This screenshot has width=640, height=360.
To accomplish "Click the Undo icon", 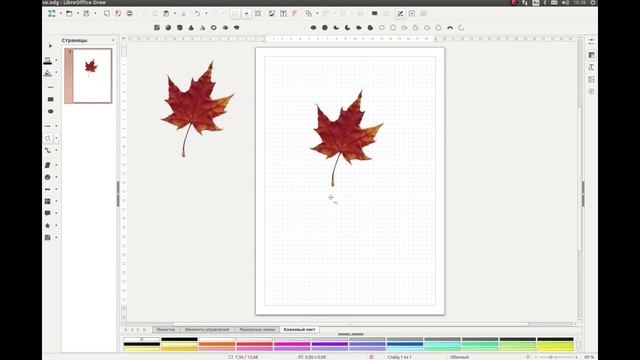I will coord(198,13).
